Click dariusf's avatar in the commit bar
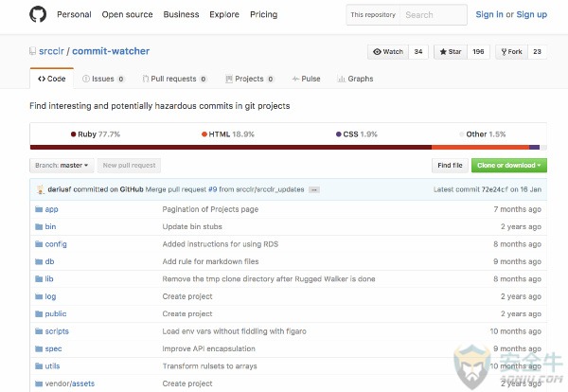 coord(41,189)
